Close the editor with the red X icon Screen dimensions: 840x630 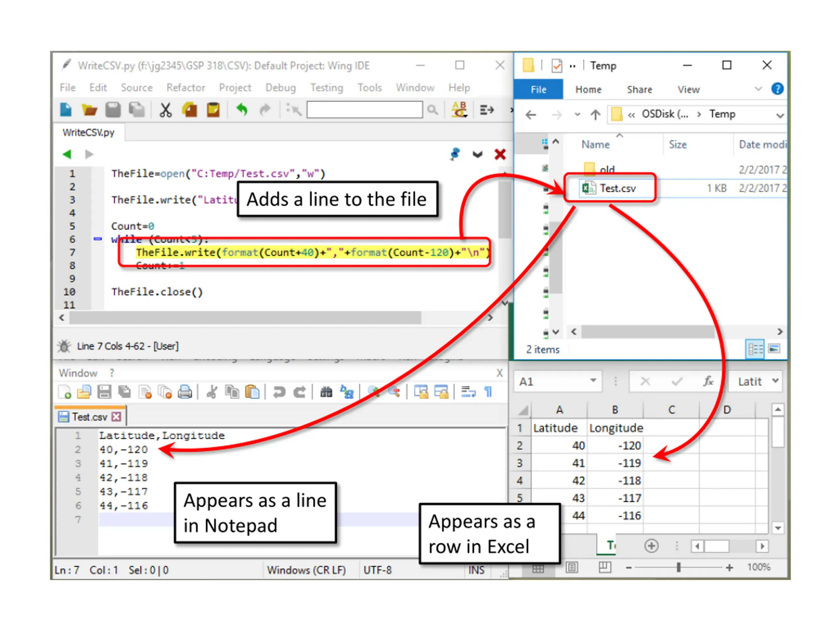click(500, 154)
